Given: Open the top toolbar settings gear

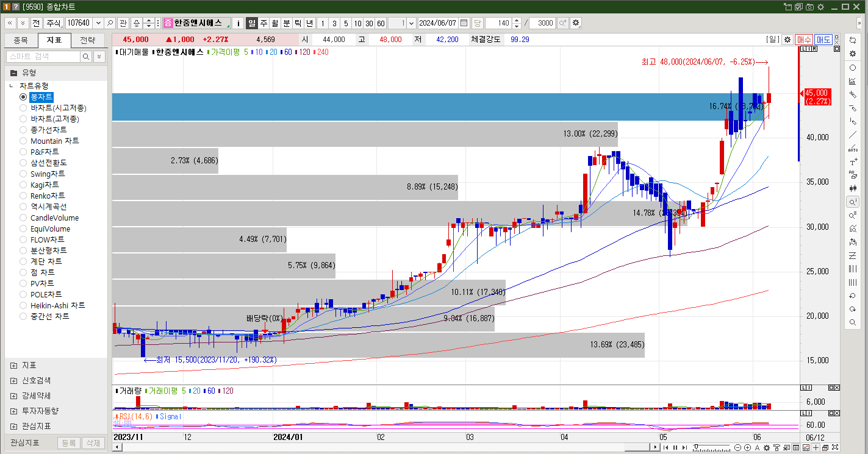Looking at the screenshot, I should point(576,23).
